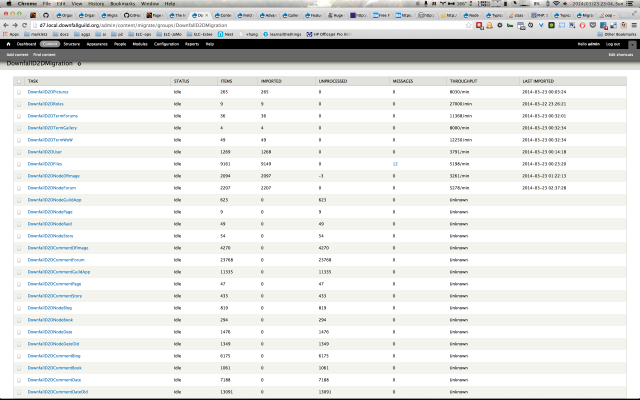
Task: Click unprocessed value 23768 in CommentForum row
Action: [x=325, y=260]
